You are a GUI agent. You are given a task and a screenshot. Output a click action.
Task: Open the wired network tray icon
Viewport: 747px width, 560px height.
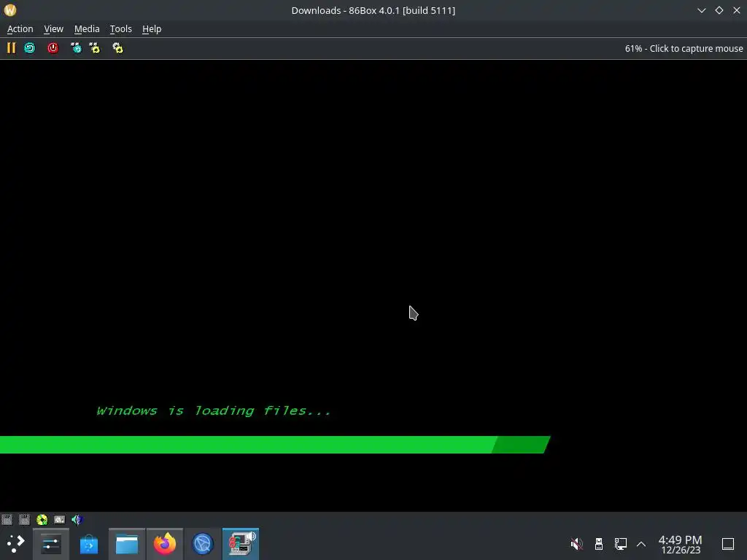coord(620,543)
